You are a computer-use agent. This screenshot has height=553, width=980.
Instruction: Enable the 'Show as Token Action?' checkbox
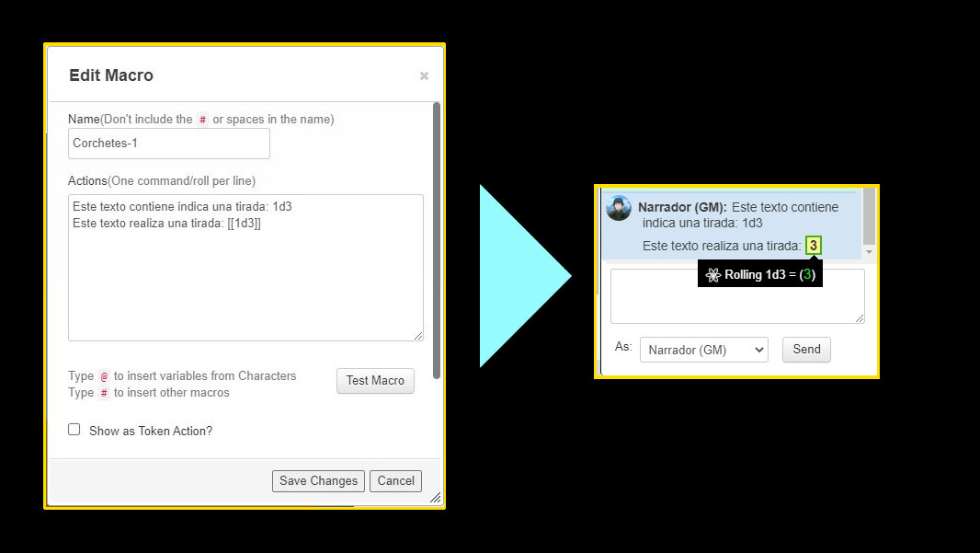pyautogui.click(x=74, y=429)
